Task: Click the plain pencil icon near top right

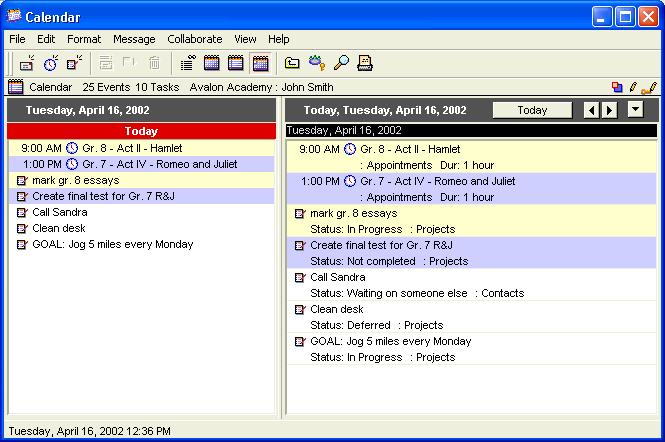Action: pyautogui.click(x=632, y=88)
